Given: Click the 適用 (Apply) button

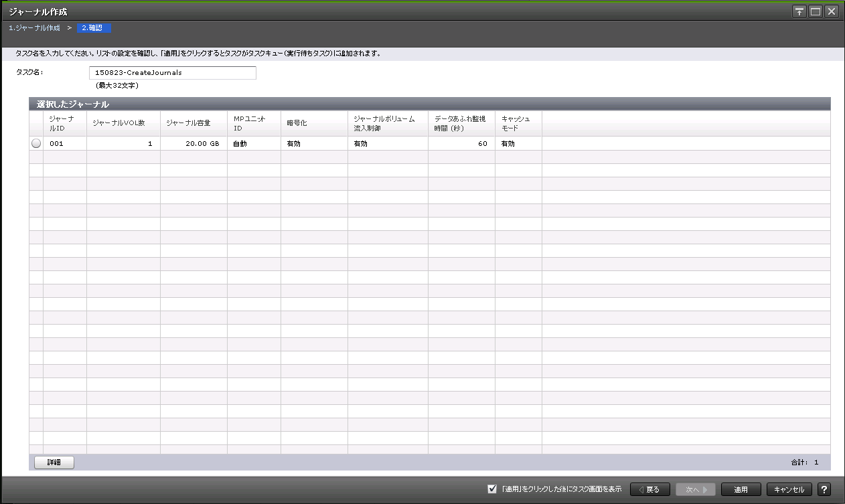Looking at the screenshot, I should coord(741,489).
